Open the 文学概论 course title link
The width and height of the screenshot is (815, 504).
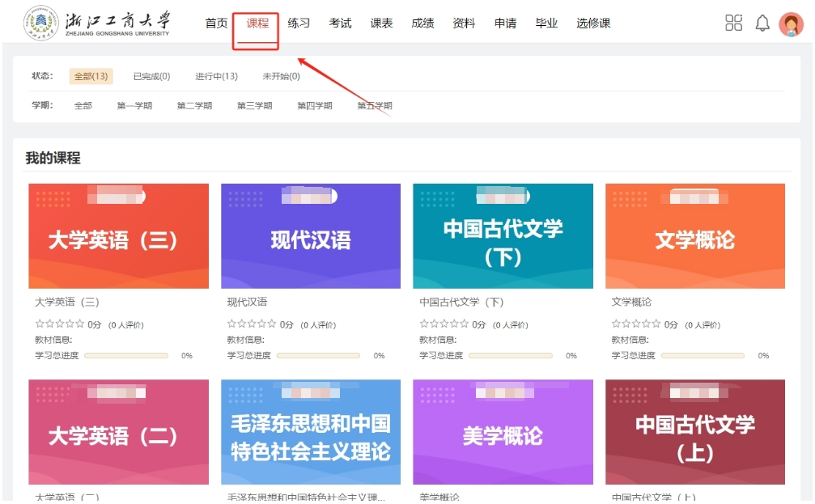(x=631, y=303)
